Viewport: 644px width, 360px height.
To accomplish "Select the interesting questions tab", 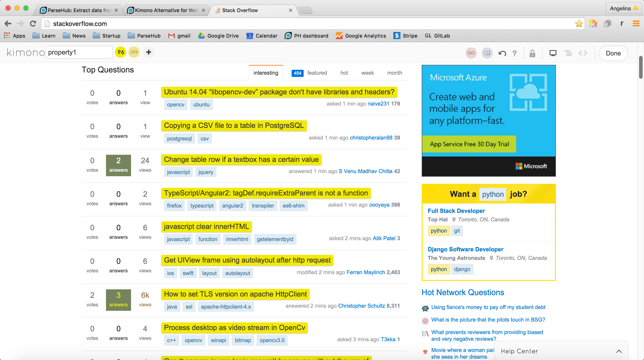I will tap(266, 73).
